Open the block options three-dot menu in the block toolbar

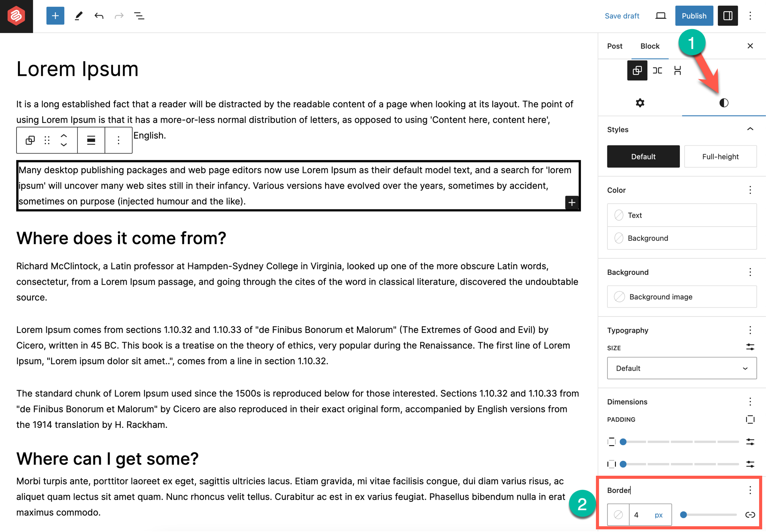point(118,140)
